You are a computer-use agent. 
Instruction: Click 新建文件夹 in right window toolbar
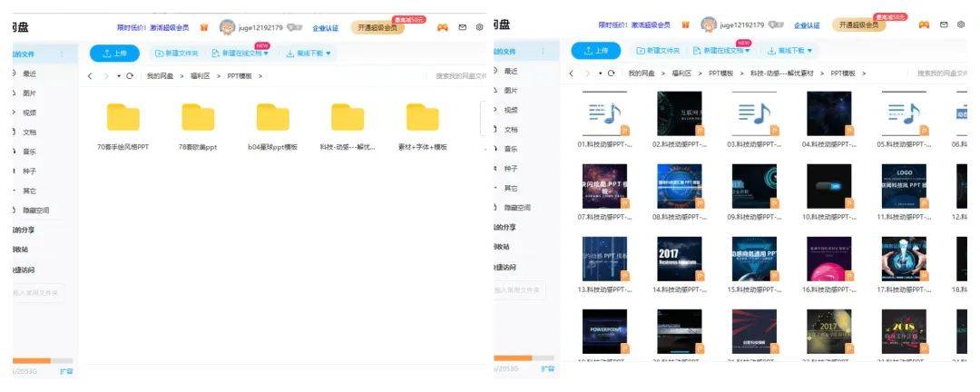coord(658,51)
